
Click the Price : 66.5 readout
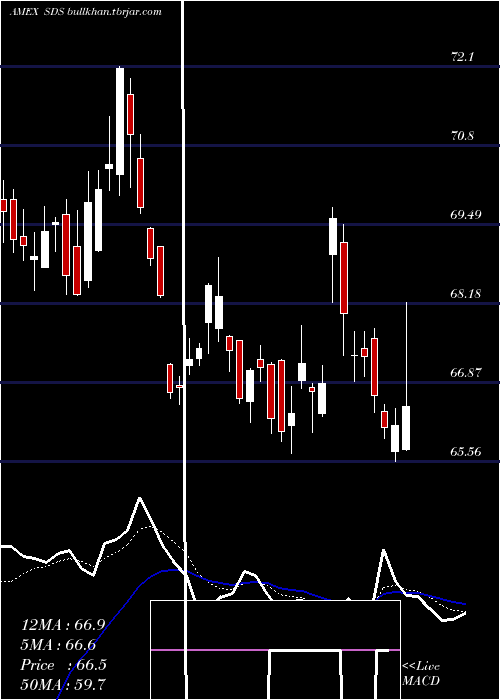(x=63, y=665)
